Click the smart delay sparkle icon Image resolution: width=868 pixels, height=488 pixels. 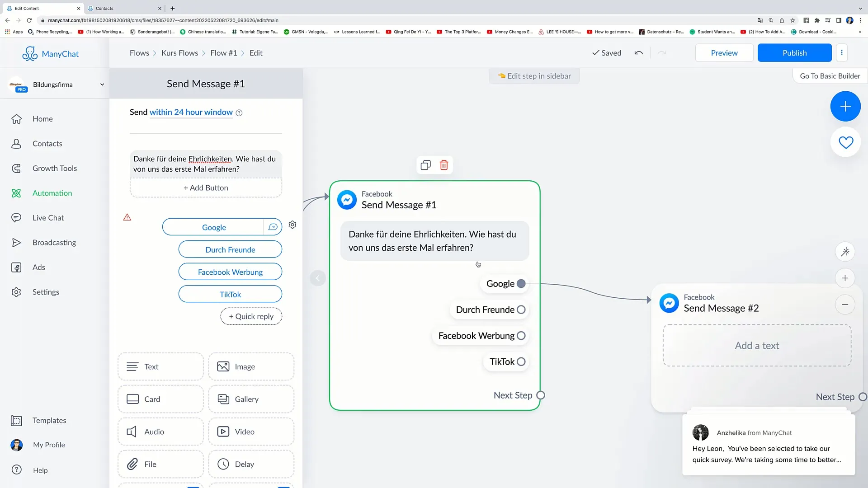pos(846,251)
